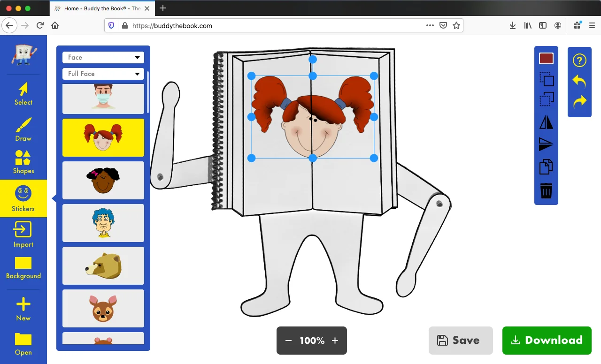Select the Select arrow tool
Image resolution: width=601 pixels, height=364 pixels.
click(23, 94)
